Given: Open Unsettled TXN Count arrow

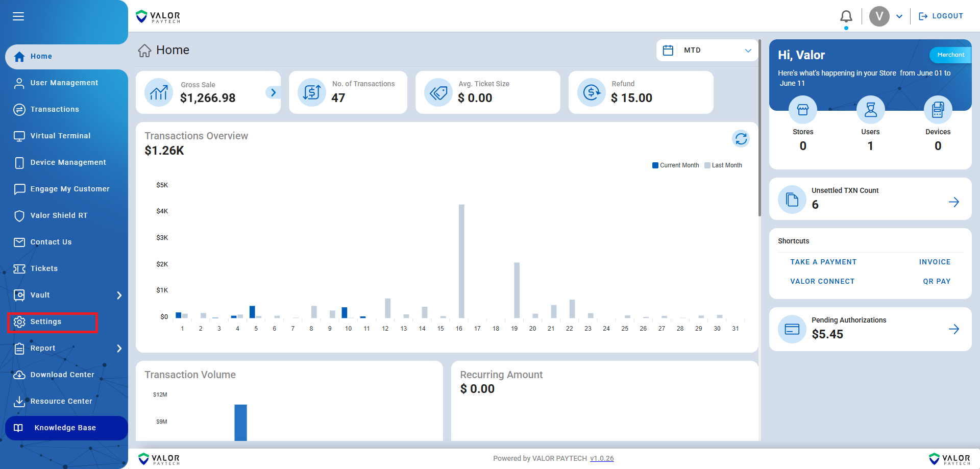Looking at the screenshot, I should click(x=953, y=202).
